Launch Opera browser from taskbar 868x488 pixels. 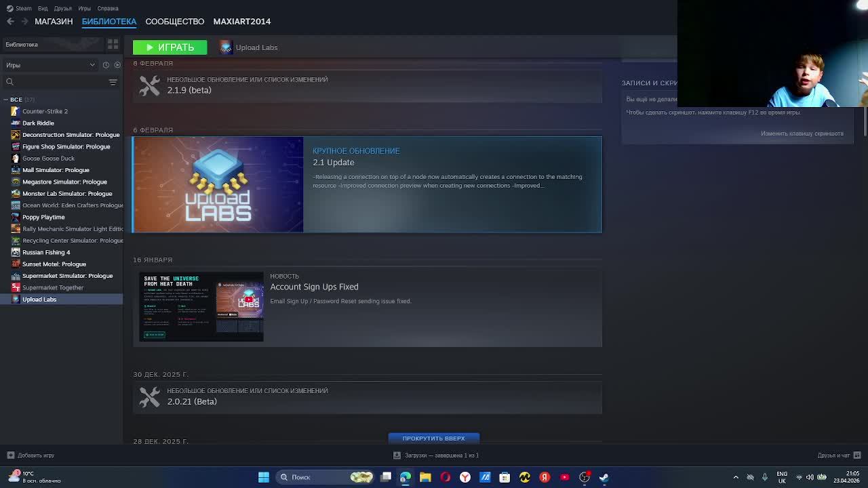pos(445,477)
